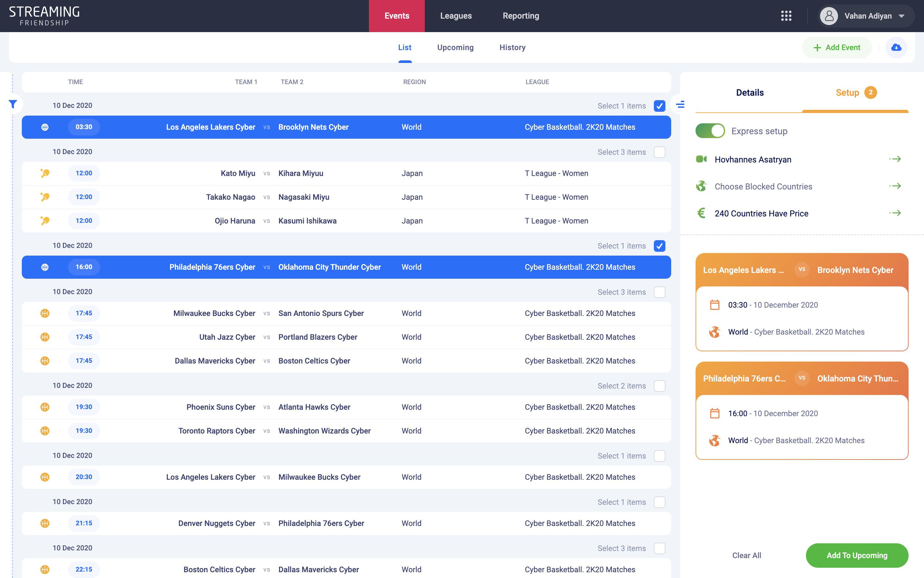Check Select 3 items box above 12:00 group
The image size is (924, 578).
pos(659,152)
